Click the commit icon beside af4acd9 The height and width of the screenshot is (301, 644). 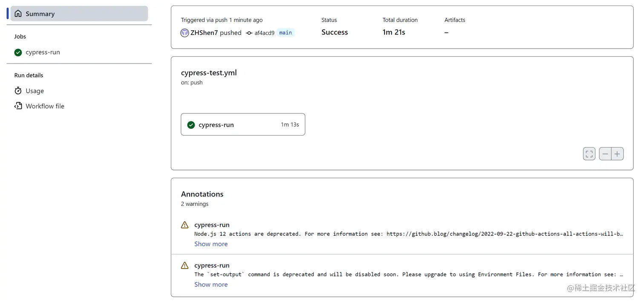pyautogui.click(x=249, y=33)
